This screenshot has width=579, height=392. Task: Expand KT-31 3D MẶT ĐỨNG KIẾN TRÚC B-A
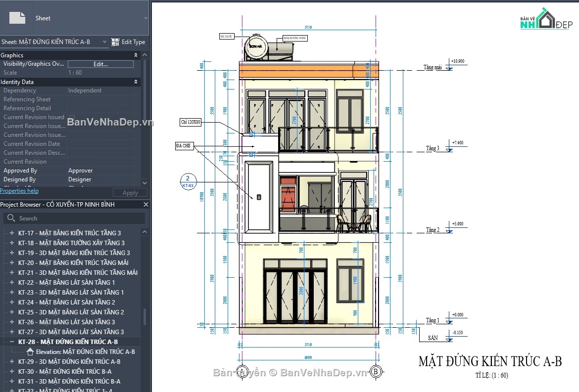tap(12, 381)
